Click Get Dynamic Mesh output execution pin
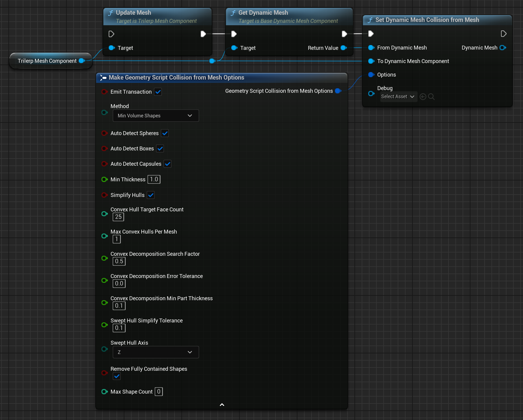This screenshot has height=420, width=523. coord(344,34)
